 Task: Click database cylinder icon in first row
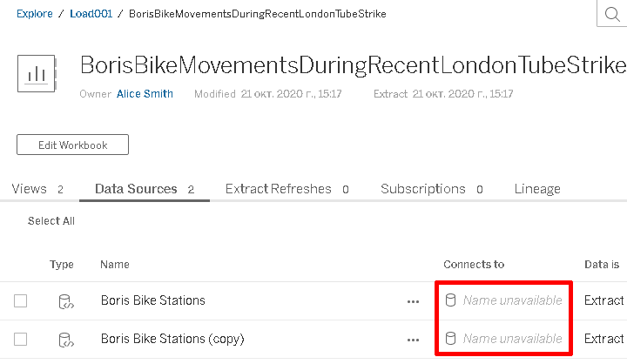click(451, 300)
